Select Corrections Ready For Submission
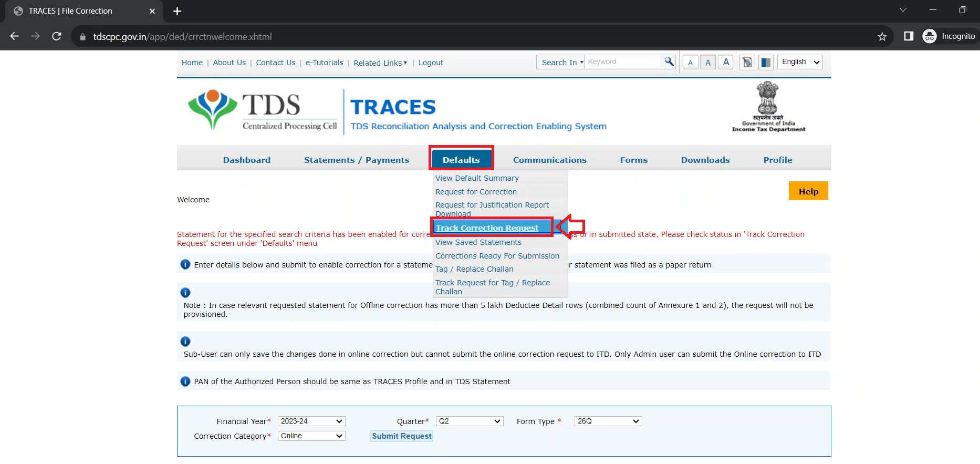The image size is (980, 464). click(497, 256)
